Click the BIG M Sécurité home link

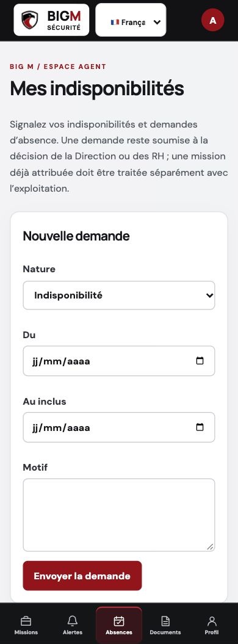pos(51,20)
